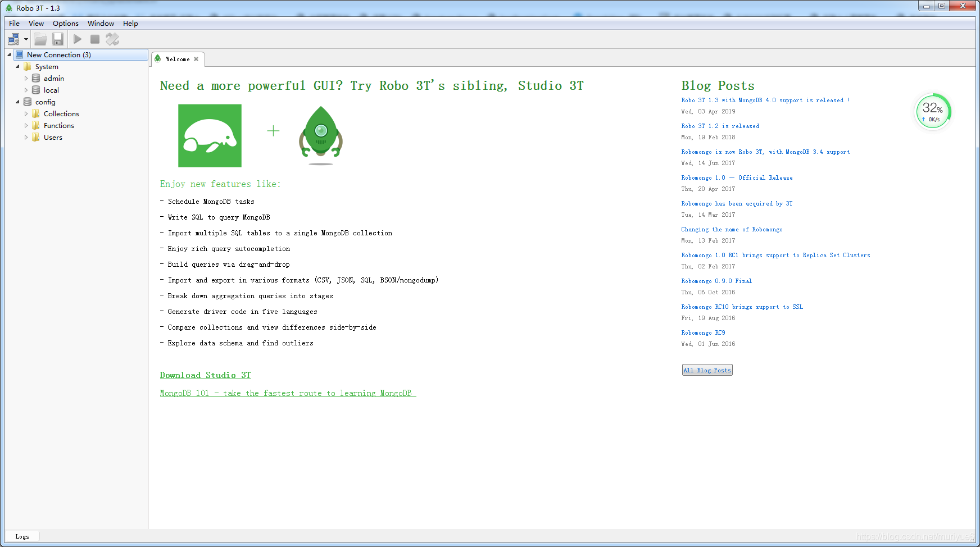Screen dimensions: 980x547
Task: Select the Collections tree label
Action: click(61, 113)
